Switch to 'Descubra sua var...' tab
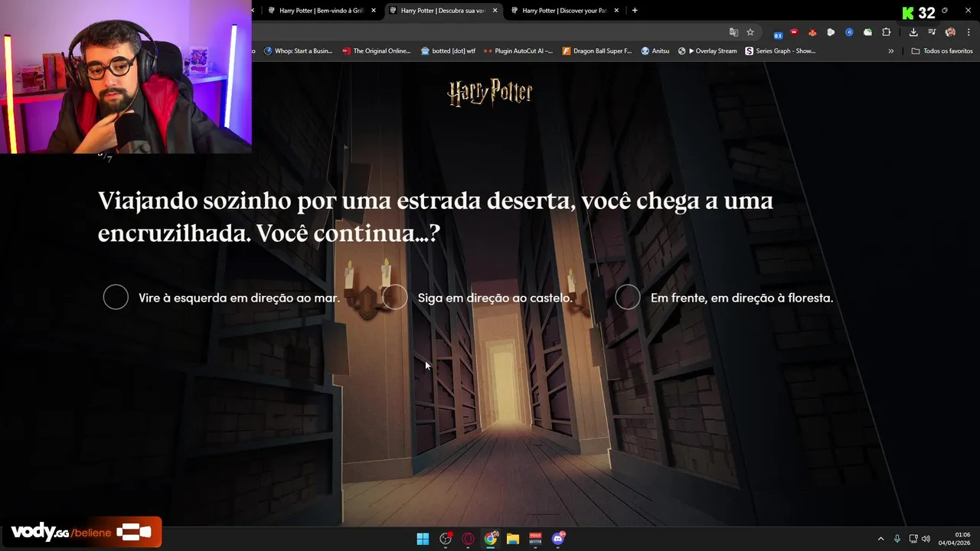 click(x=443, y=11)
